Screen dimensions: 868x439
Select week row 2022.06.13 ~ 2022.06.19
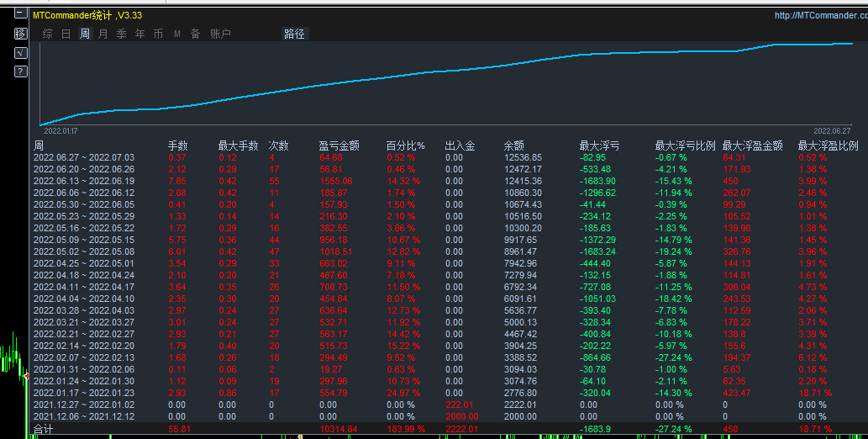click(x=83, y=181)
